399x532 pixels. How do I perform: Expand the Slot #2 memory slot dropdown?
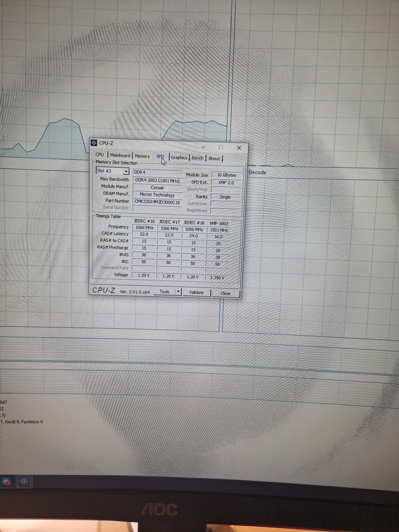(x=126, y=171)
